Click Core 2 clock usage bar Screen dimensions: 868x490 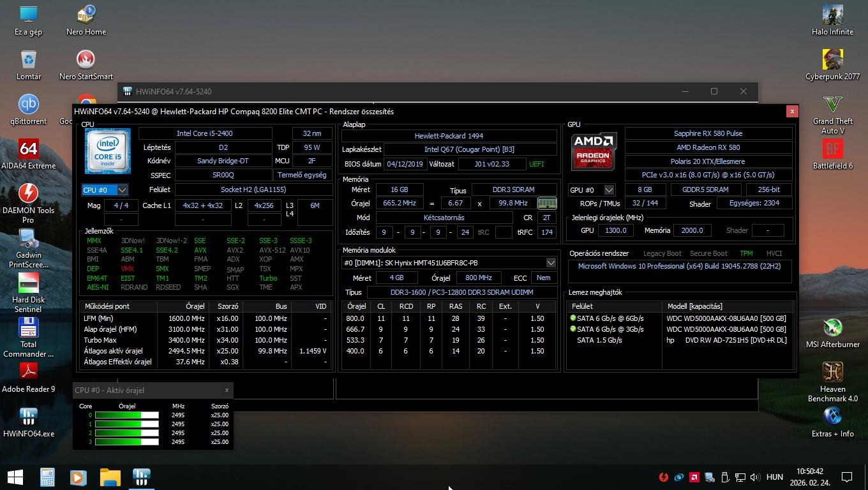coord(127,433)
